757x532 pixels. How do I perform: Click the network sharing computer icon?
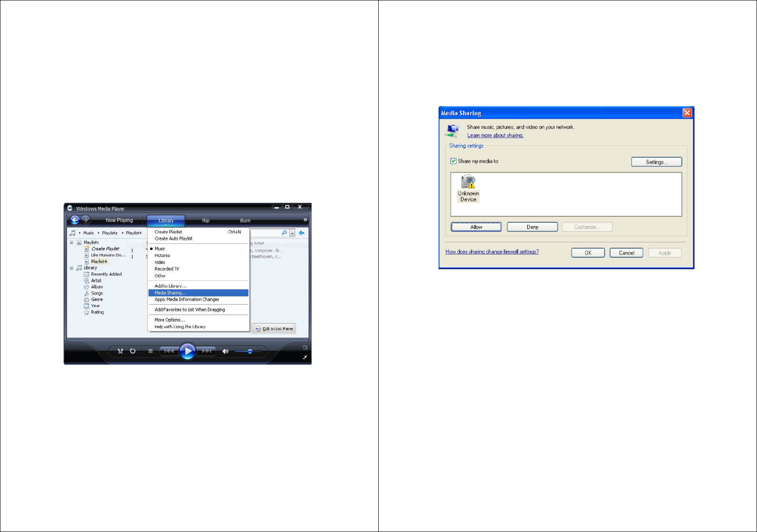452,131
